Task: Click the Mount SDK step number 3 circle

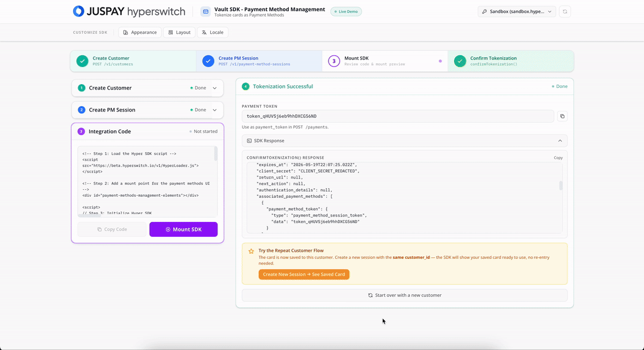Action: coord(334,61)
